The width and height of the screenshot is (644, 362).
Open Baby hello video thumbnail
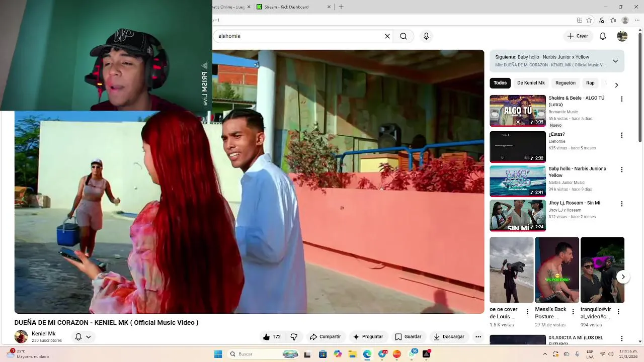(x=518, y=181)
